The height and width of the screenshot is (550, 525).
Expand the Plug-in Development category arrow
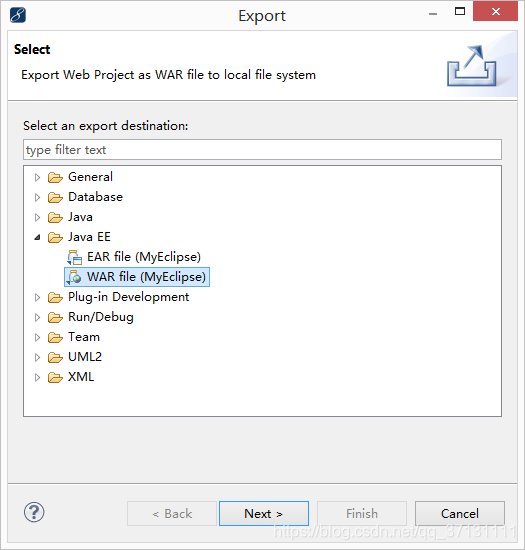click(x=37, y=297)
